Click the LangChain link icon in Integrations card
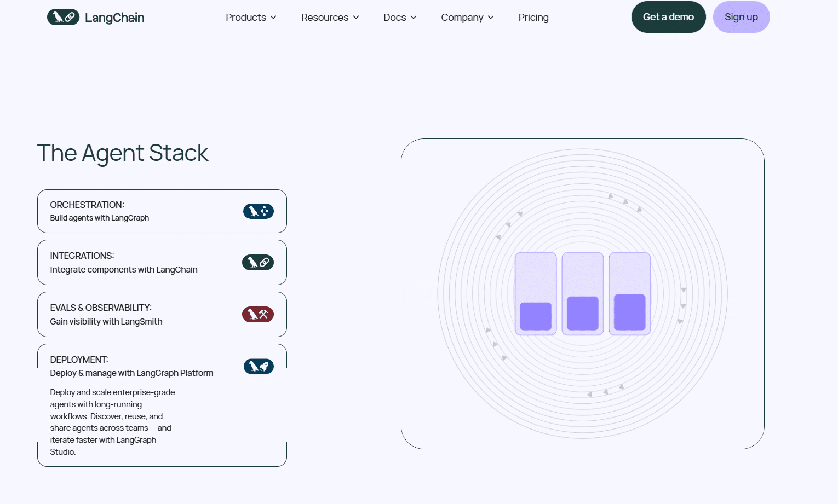This screenshot has height=504, width=838. [x=258, y=262]
